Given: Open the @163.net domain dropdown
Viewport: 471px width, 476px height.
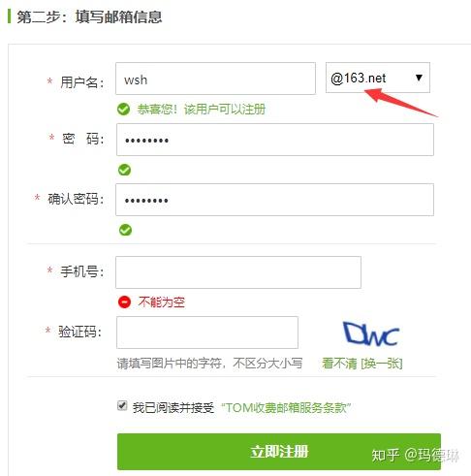Looking at the screenshot, I should 378,78.
